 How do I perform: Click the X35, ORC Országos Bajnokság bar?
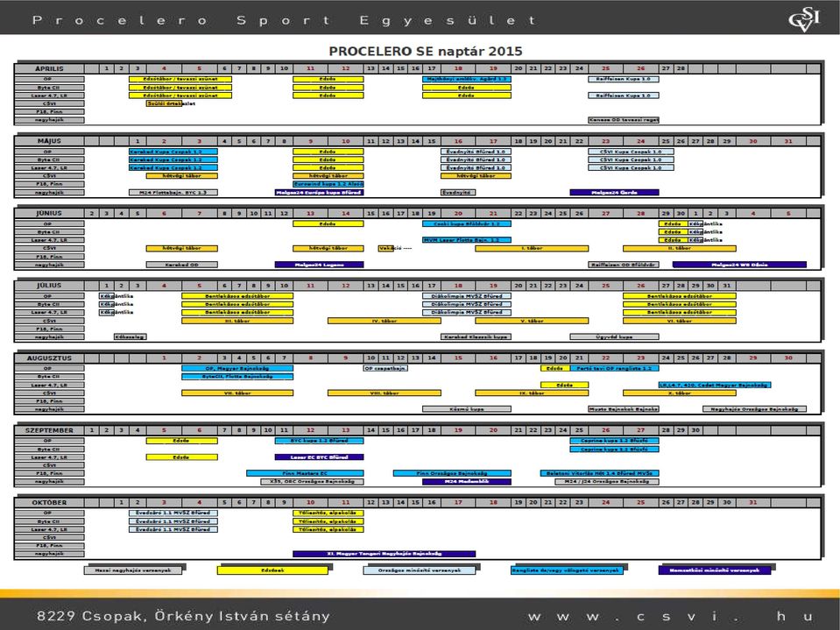pyautogui.click(x=312, y=482)
